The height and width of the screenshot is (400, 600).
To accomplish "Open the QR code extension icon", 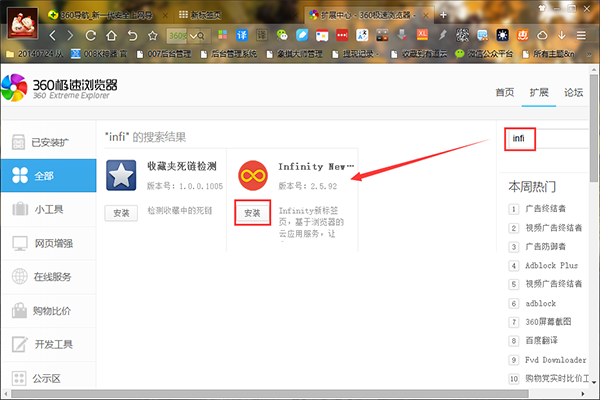I will click(x=462, y=35).
